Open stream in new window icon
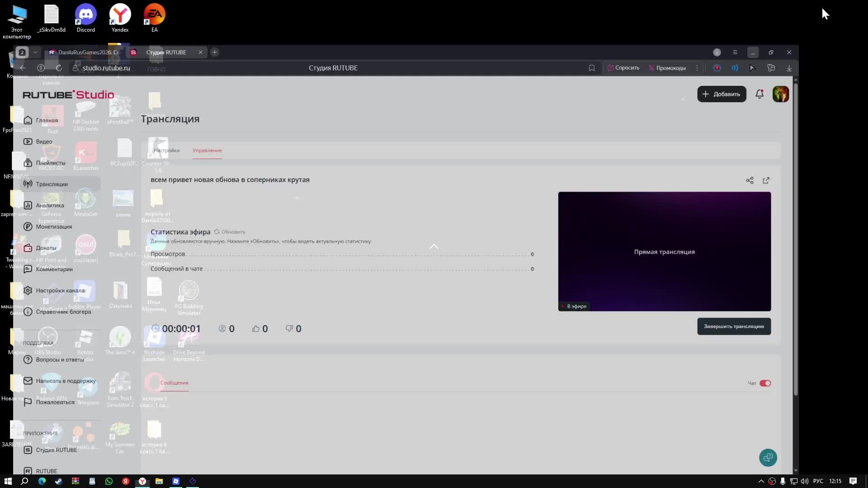Image resolution: width=868 pixels, height=488 pixels. coord(766,180)
